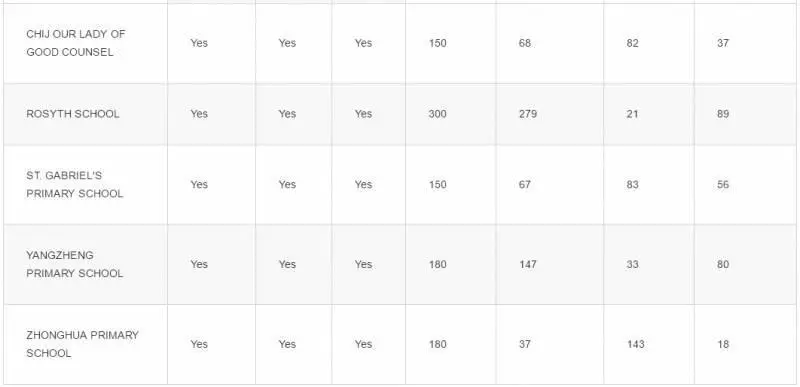Image resolution: width=800 pixels, height=387 pixels.
Task: Click the 89 value in Rosyth row
Action: coord(722,114)
